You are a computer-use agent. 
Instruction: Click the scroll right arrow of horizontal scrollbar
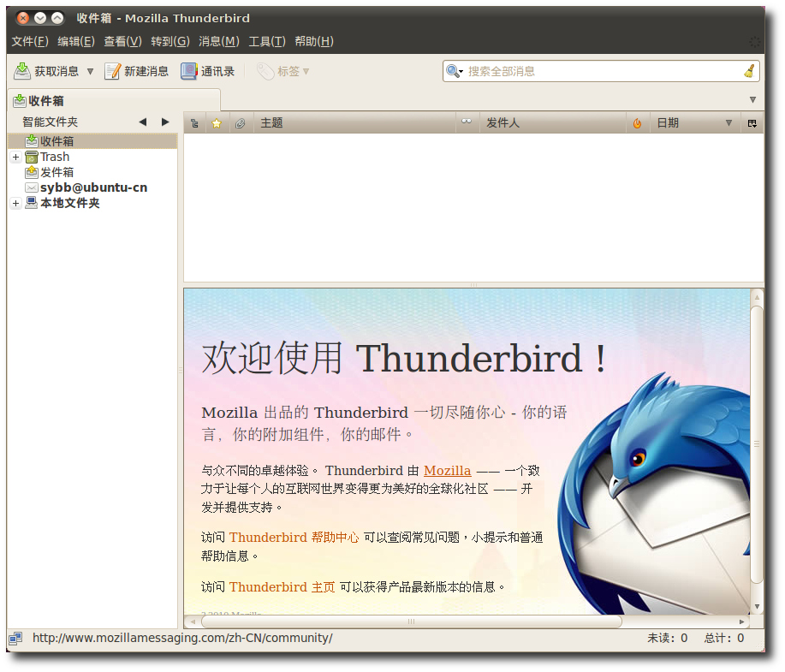tap(742, 621)
